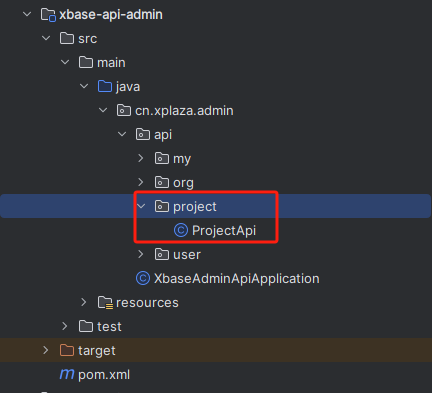This screenshot has height=393, width=432.
Task: Click the orange target folder icon
Action: point(67,350)
